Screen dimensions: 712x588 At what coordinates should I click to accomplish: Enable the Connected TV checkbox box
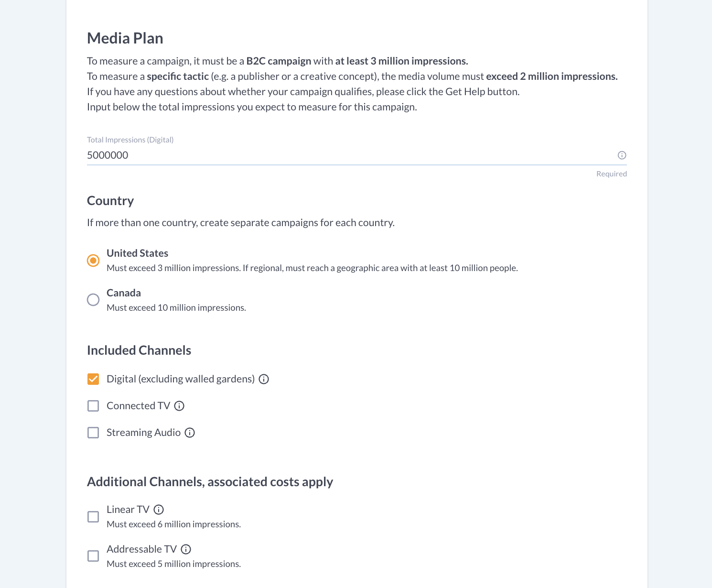[93, 406]
